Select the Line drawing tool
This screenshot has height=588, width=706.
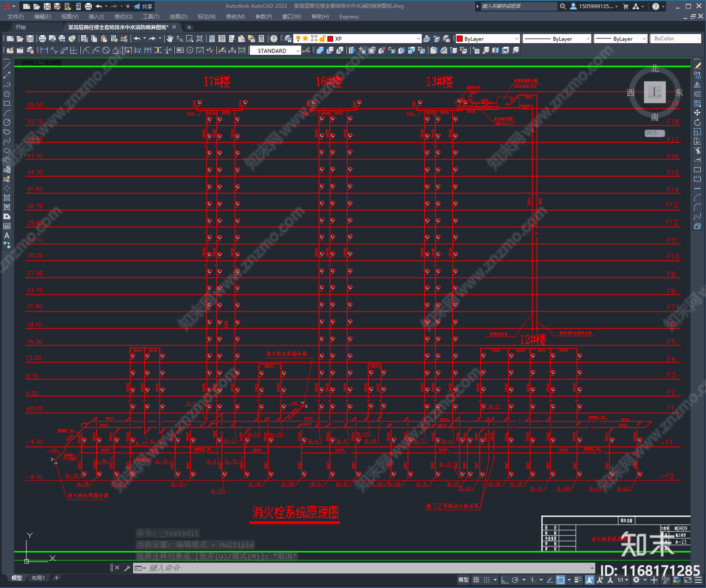tap(7, 66)
